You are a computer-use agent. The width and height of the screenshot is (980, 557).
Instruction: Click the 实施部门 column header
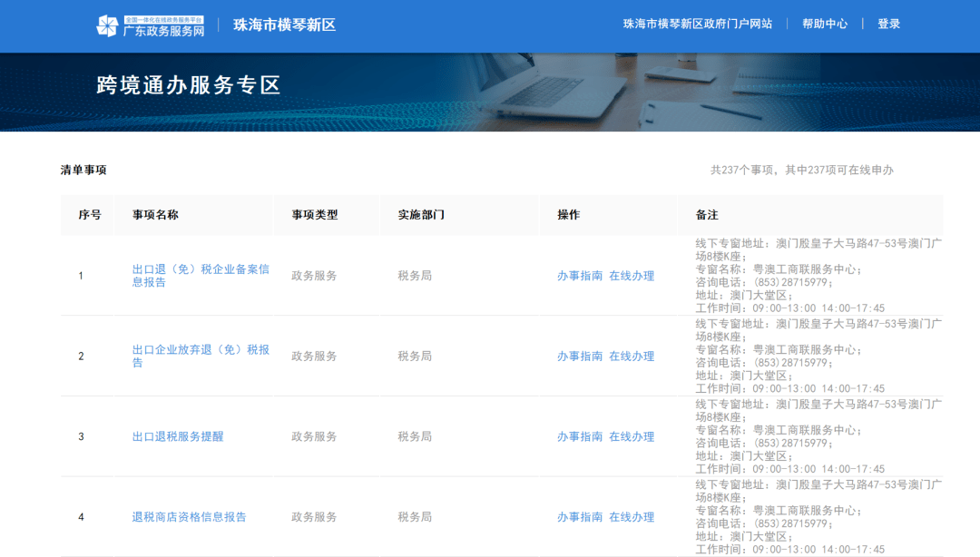pyautogui.click(x=420, y=215)
